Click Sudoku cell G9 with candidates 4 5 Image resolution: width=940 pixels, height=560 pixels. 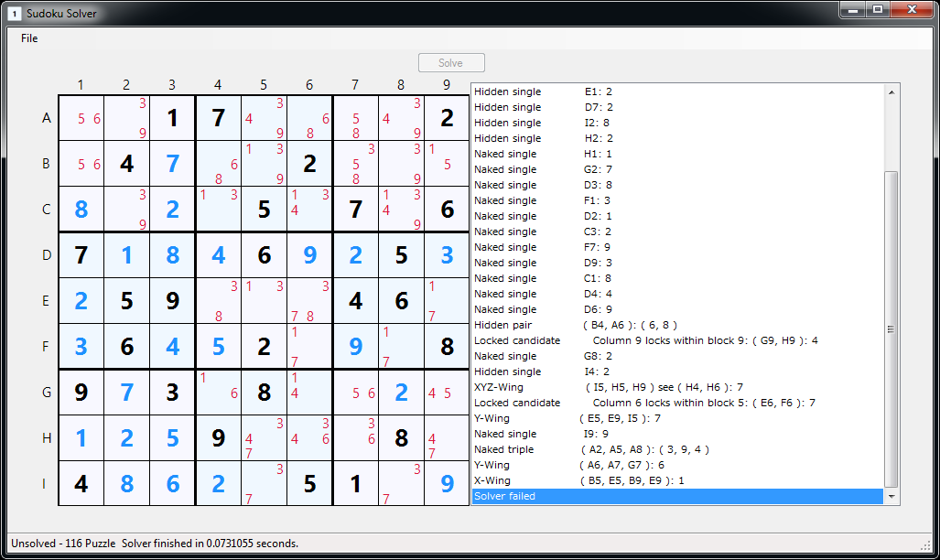447,393
